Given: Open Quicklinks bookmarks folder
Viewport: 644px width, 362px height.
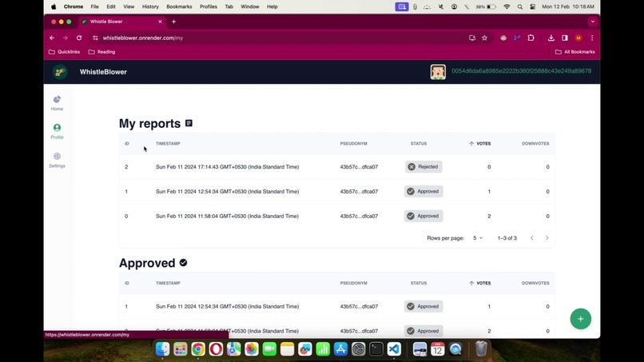Looking at the screenshot, I should (x=64, y=52).
